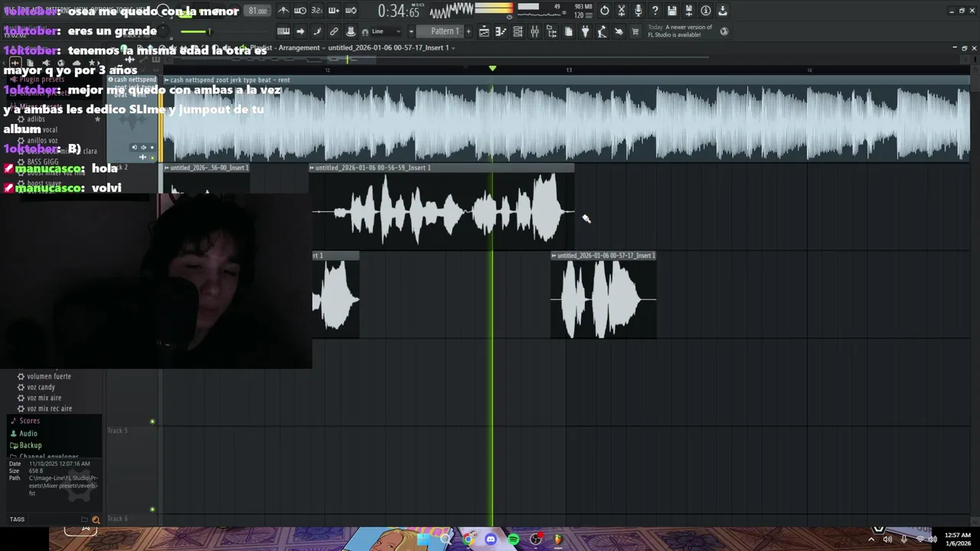This screenshot has height=551, width=980.
Task: Click the newer version of FL Studio notice
Action: click(680, 31)
